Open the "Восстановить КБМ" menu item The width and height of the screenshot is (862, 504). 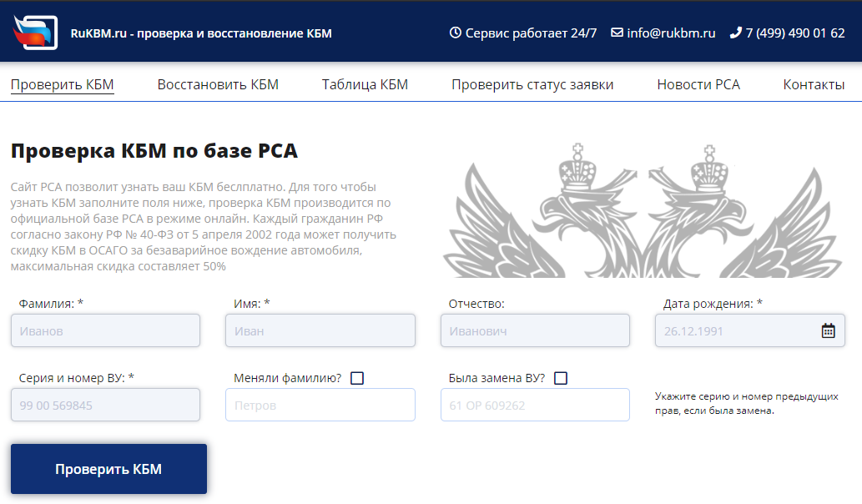[218, 84]
